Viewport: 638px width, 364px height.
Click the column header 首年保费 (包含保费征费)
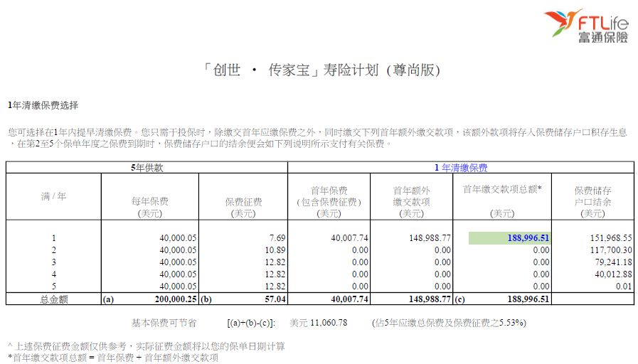[x=329, y=202]
